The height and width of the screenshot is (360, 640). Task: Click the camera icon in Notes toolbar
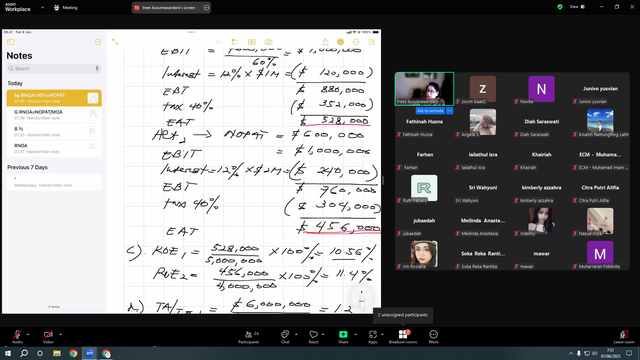click(x=268, y=42)
